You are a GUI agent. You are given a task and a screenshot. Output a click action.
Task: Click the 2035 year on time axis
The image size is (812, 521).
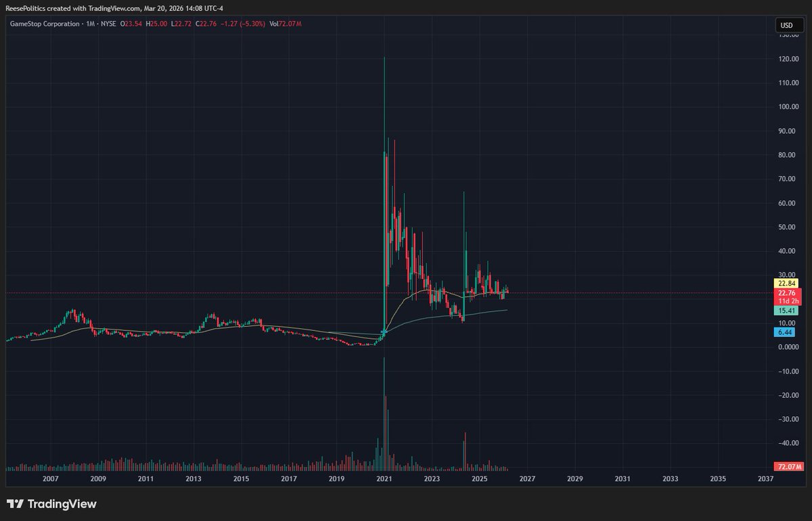(x=718, y=479)
